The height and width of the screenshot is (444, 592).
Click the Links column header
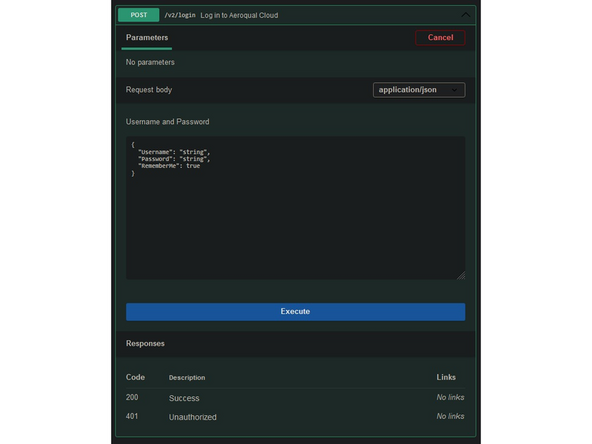[x=446, y=377]
